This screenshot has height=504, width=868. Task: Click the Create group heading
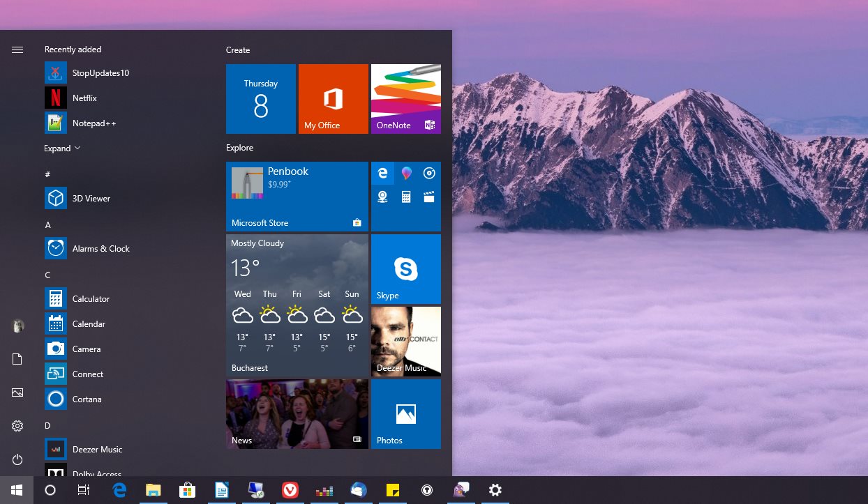238,50
